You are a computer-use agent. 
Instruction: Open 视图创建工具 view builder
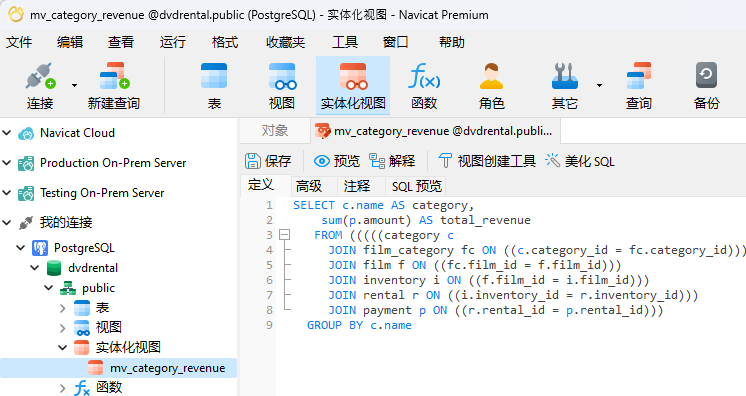(x=487, y=161)
